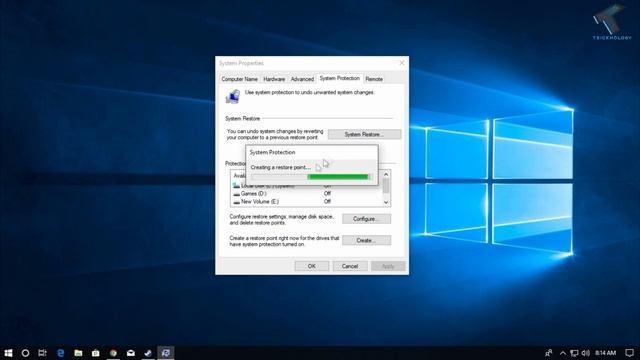Click the drive list scrollbar thumb
The image size is (640, 360).
(x=386, y=186)
